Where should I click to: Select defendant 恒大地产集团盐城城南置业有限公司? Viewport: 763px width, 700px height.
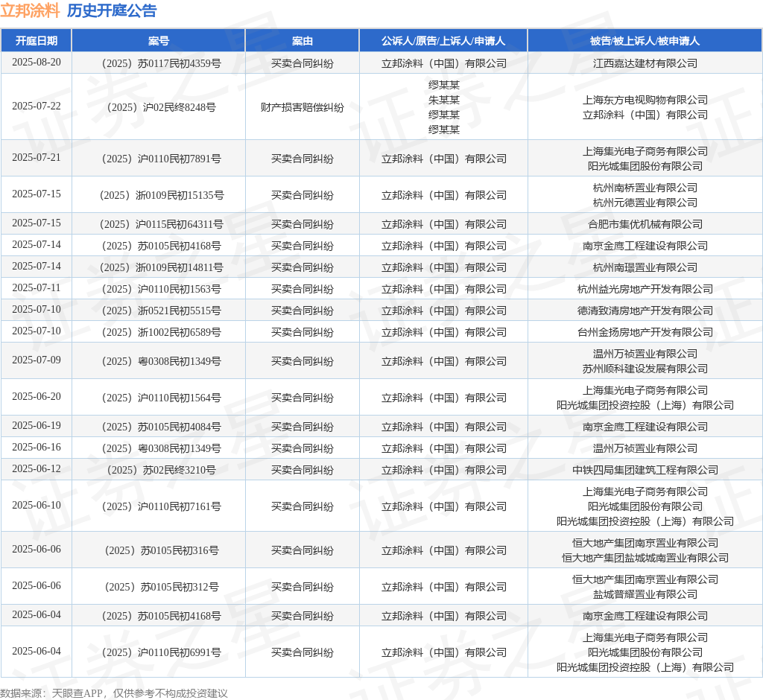pyautogui.click(x=645, y=558)
